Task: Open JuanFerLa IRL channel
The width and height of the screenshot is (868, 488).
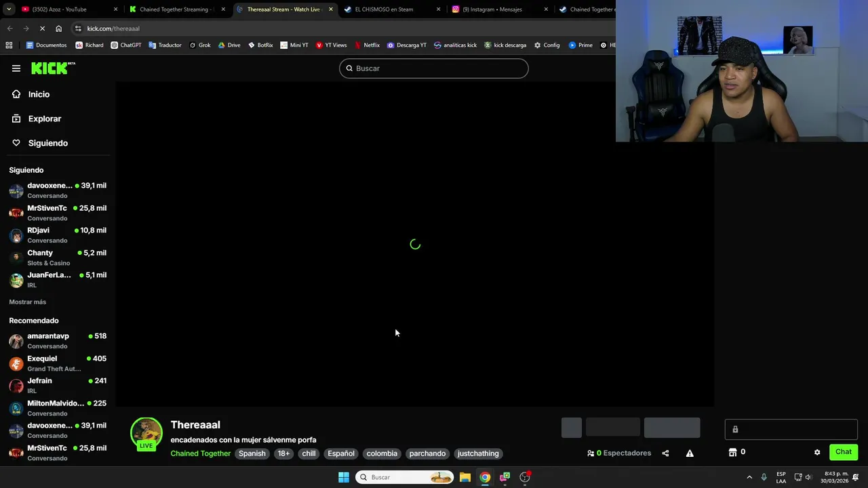Action: [58, 280]
